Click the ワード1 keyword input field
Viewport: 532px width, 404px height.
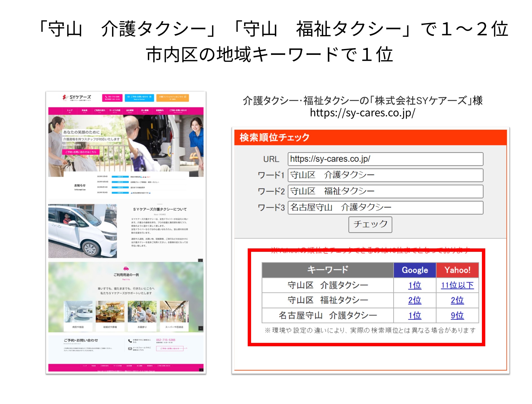click(385, 175)
